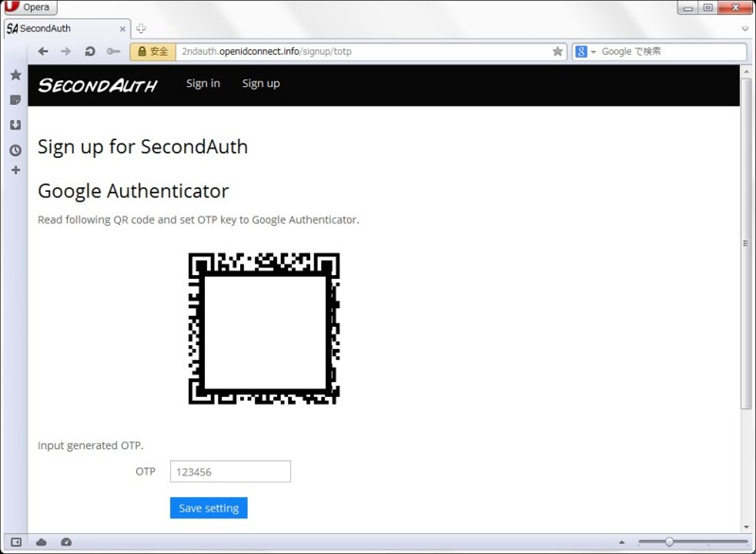
Task: Open the password key wand icon
Action: pyautogui.click(x=113, y=51)
